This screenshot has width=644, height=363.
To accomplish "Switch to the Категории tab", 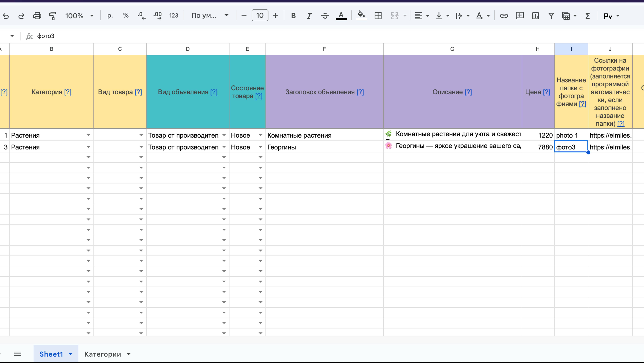I will point(103,354).
